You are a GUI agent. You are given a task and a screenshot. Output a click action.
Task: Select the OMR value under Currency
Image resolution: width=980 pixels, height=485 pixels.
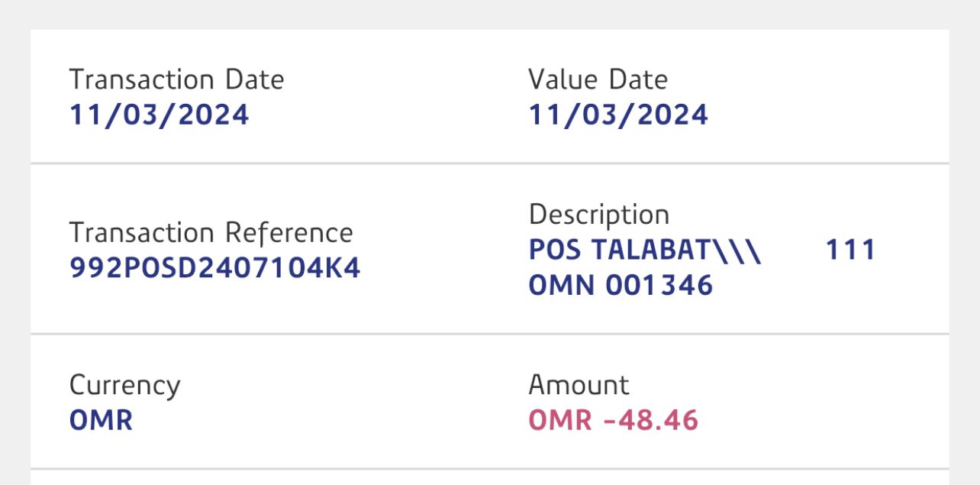coord(101,421)
